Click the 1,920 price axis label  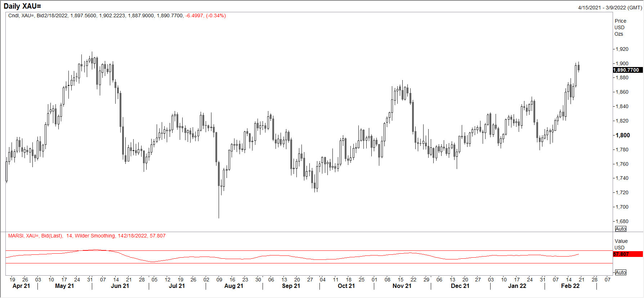(x=622, y=49)
